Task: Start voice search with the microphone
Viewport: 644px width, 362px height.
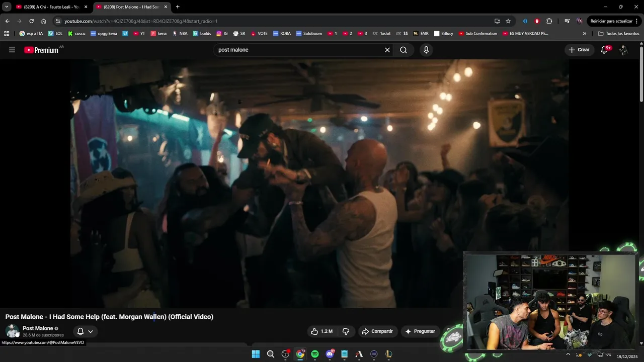Action: point(426,50)
